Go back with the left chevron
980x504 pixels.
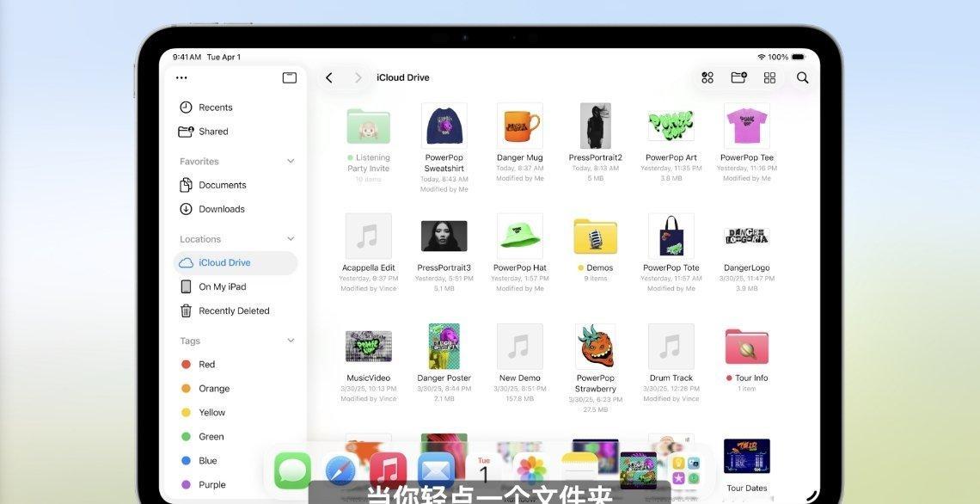[328, 77]
